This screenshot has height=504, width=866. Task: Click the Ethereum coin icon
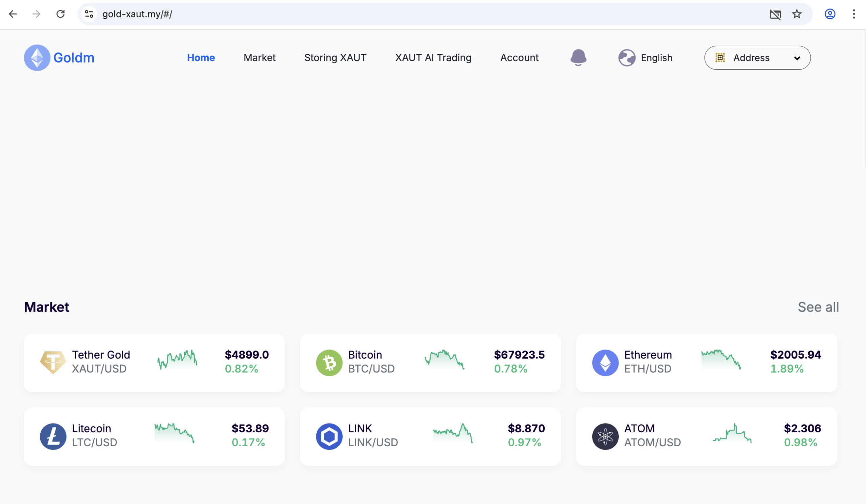coord(606,362)
